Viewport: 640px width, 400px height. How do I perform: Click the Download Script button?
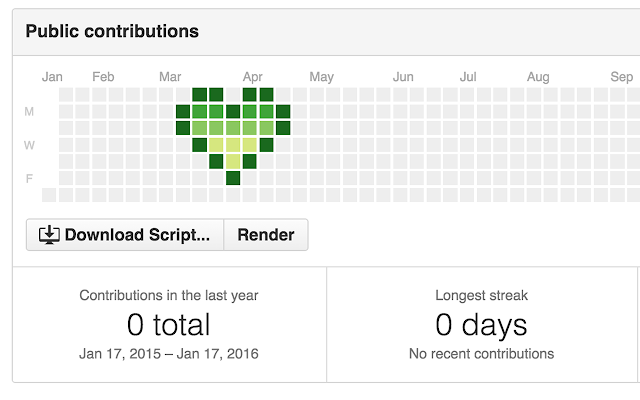pyautogui.click(x=125, y=235)
